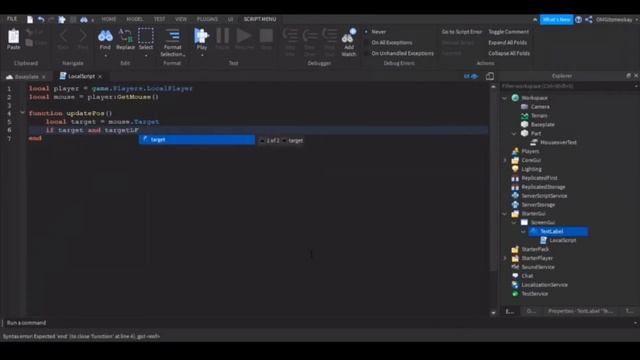Open the Select dropdown arrow

coord(146,55)
